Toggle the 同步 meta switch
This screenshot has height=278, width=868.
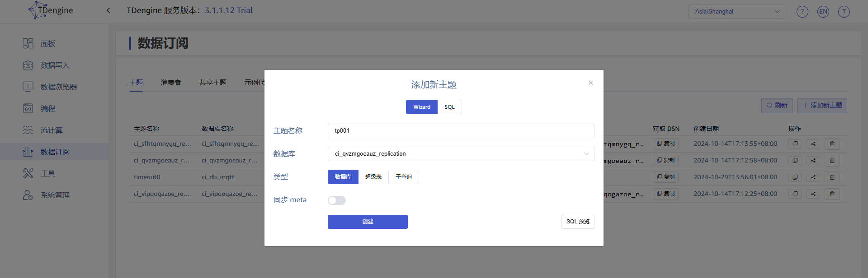337,200
